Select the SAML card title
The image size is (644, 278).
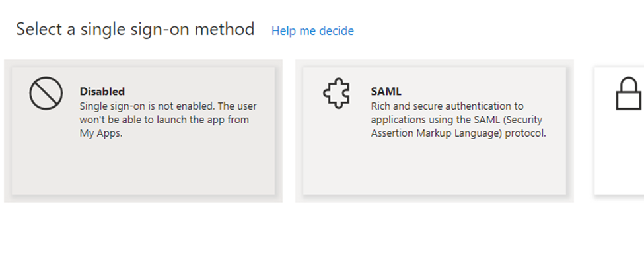(x=386, y=91)
